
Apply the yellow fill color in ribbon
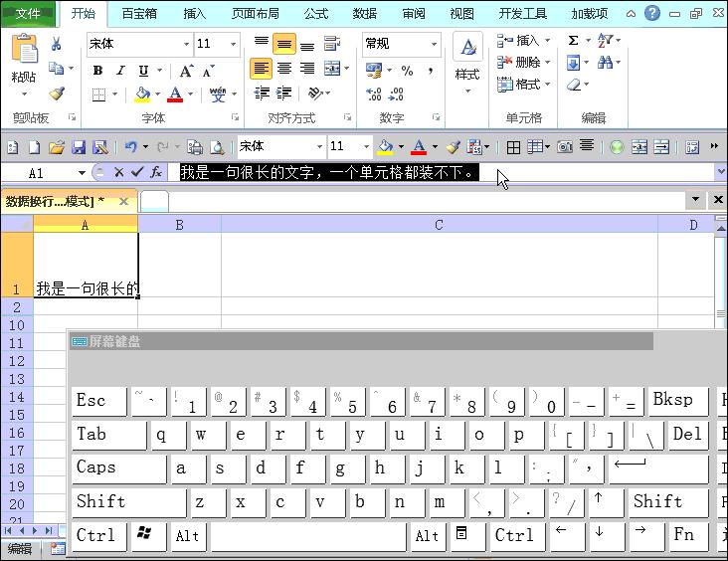coord(142,94)
